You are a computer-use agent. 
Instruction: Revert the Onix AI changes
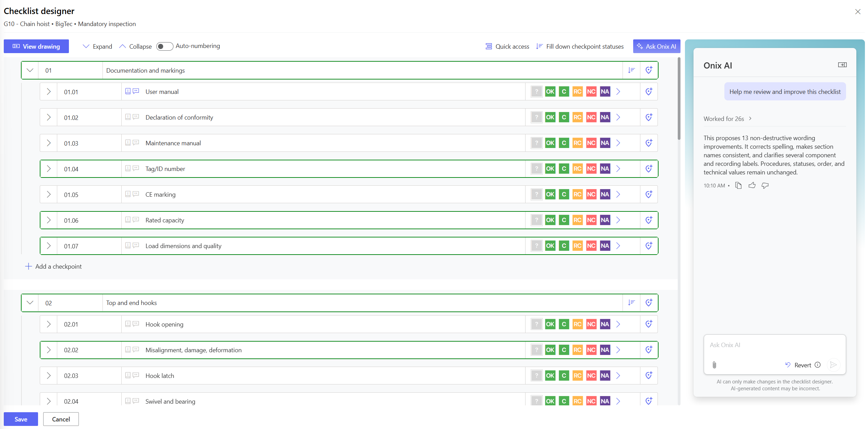(798, 365)
